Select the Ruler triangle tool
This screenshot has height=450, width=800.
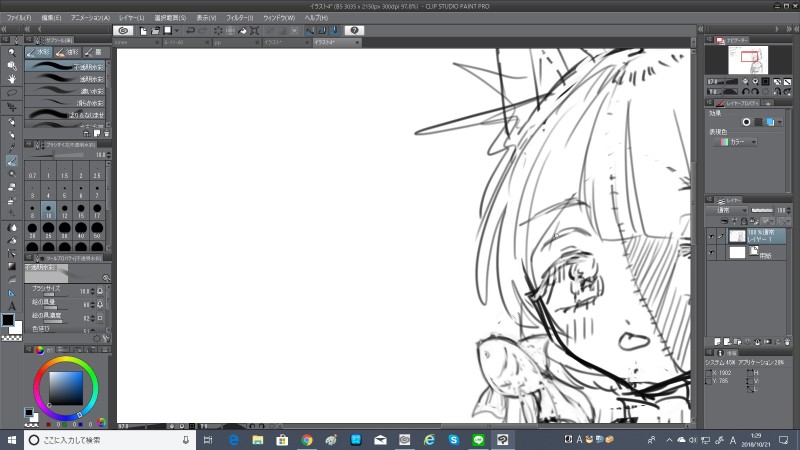point(12,293)
